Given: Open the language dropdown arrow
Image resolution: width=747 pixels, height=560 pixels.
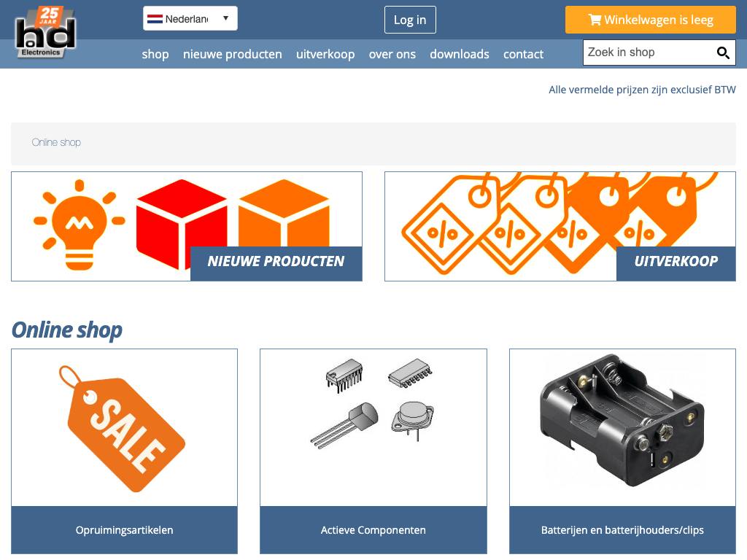Looking at the screenshot, I should coord(226,18).
